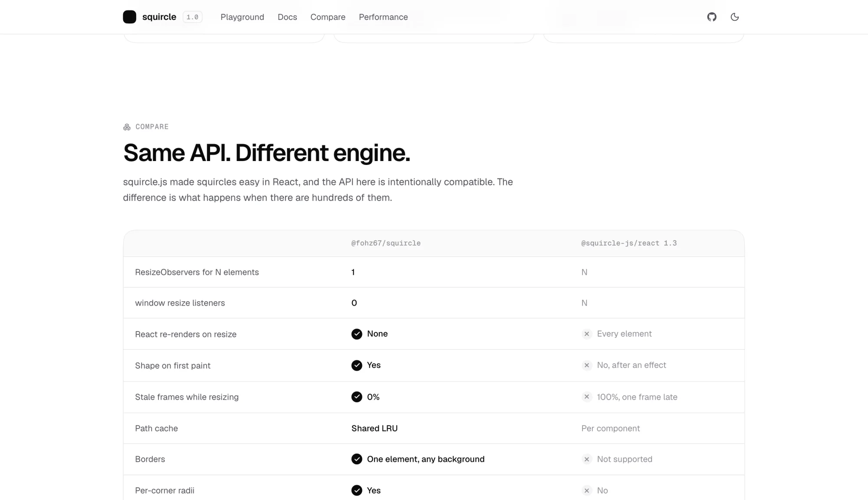Click the checkmark icon next to 0%
The image size is (868, 500).
(x=357, y=397)
